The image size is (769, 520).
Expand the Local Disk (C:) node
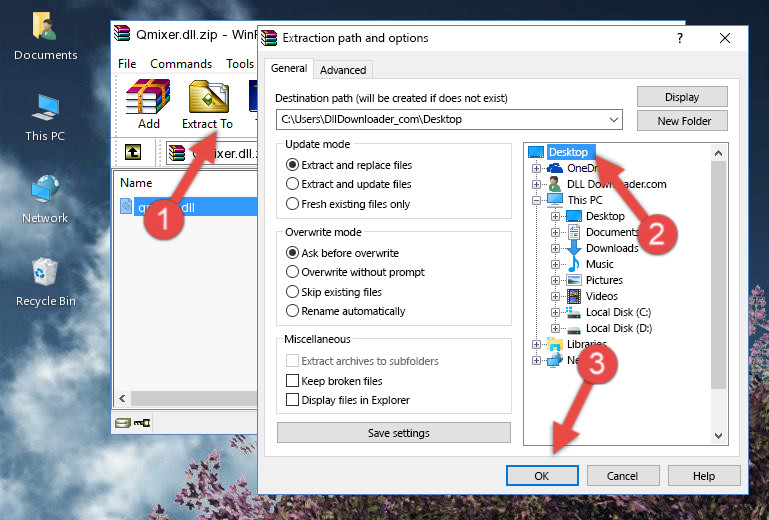(555, 312)
